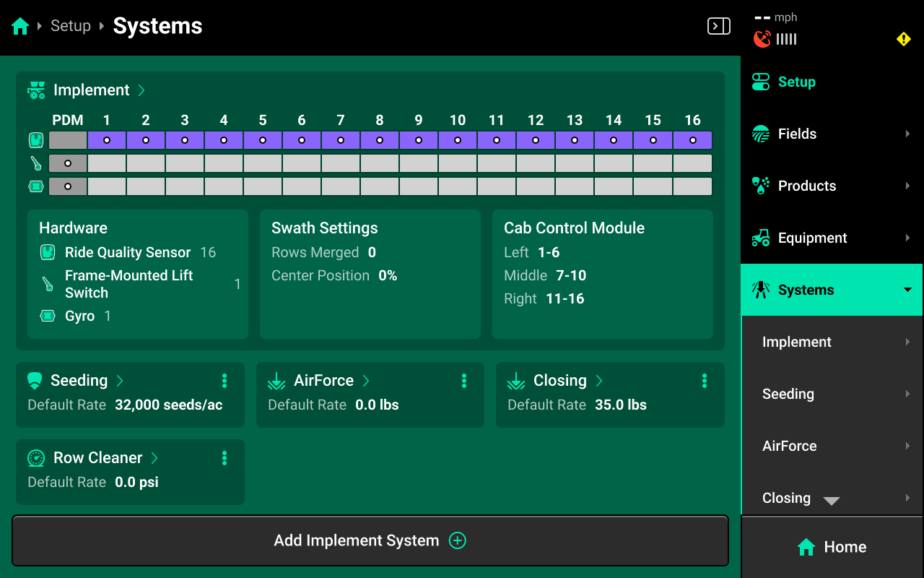The width and height of the screenshot is (924, 578).
Task: Click the home icon in breadcrumb
Action: (20, 27)
